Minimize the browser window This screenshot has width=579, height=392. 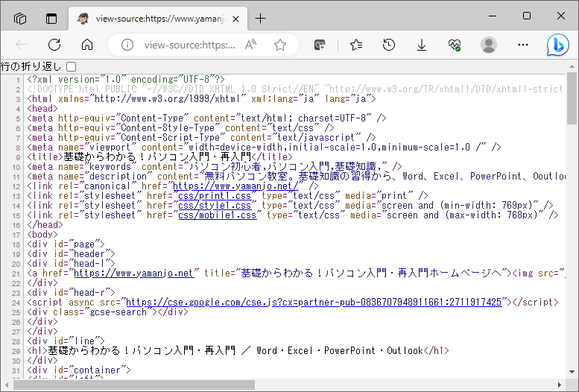point(493,16)
